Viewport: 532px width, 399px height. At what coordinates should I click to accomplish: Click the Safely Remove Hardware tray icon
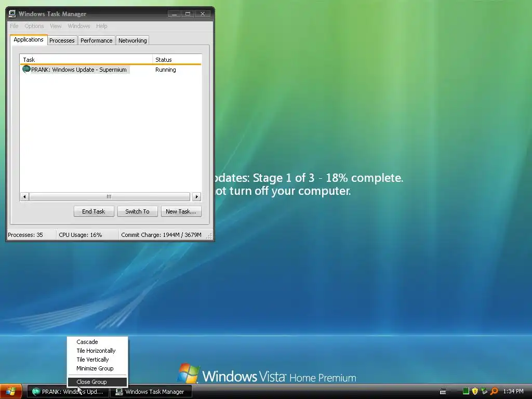click(x=484, y=391)
